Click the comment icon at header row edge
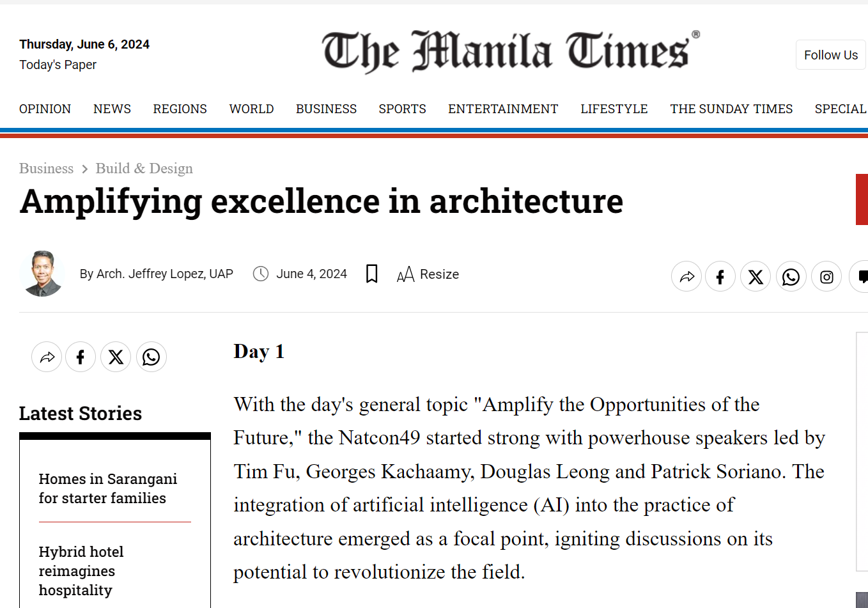 860,277
